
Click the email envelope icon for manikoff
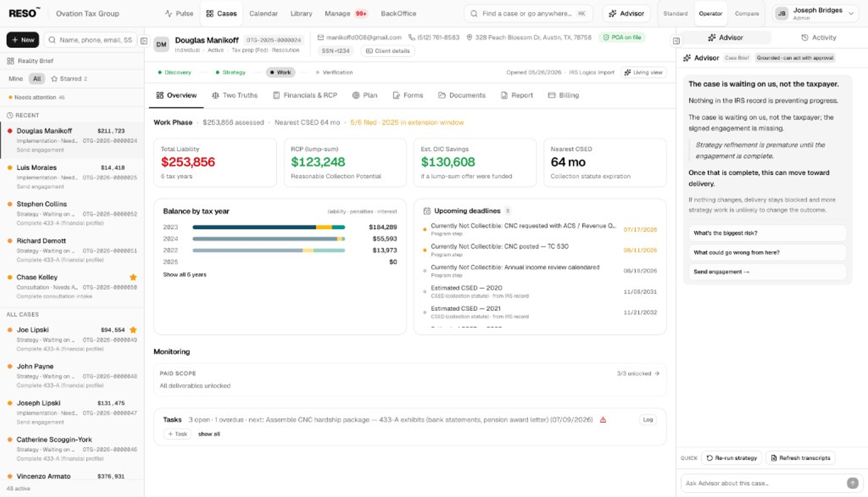pyautogui.click(x=321, y=37)
